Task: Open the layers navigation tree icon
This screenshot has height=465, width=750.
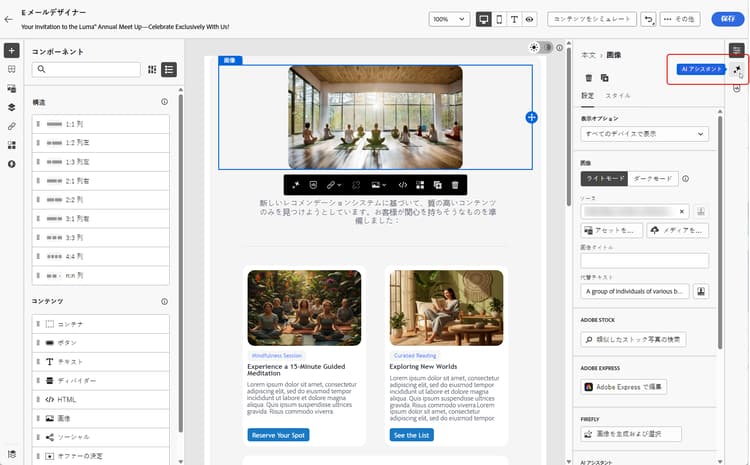Action: tap(11, 107)
